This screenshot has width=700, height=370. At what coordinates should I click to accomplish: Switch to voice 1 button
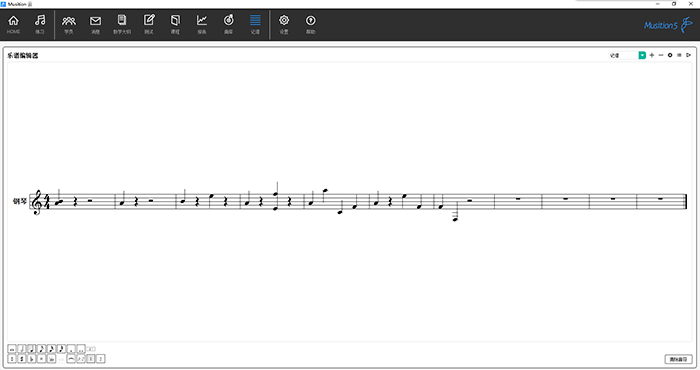click(91, 359)
